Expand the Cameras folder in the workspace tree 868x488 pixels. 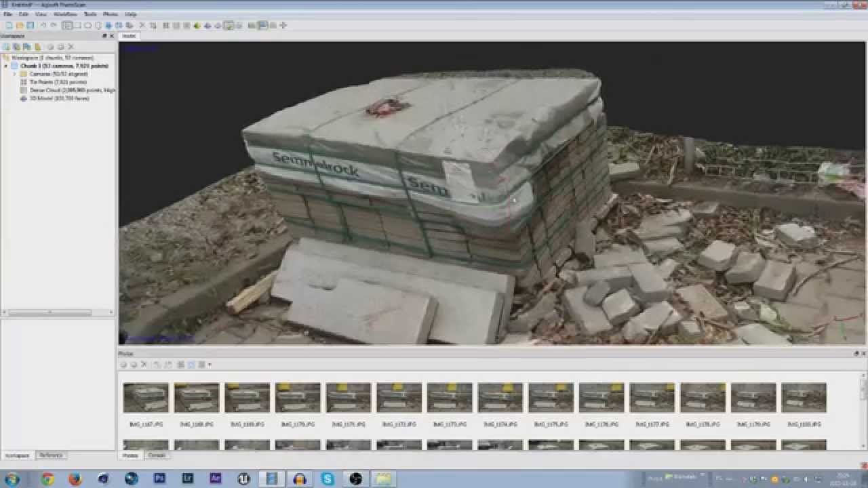(14, 74)
